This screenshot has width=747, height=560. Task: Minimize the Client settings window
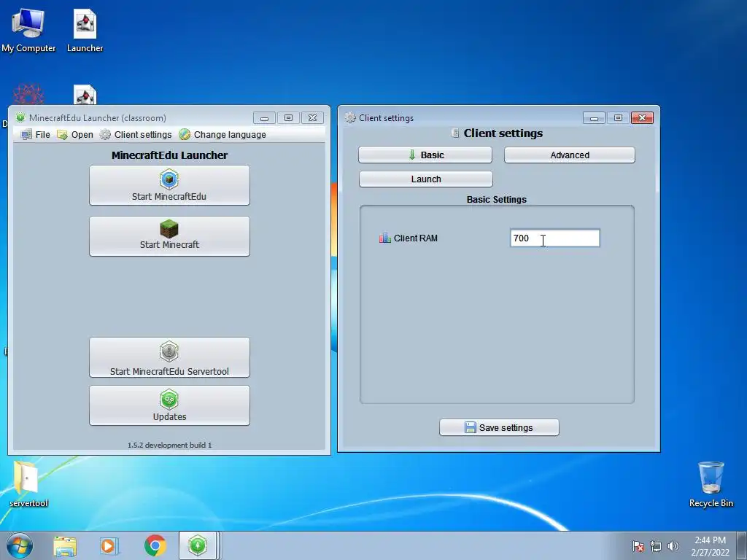click(594, 117)
